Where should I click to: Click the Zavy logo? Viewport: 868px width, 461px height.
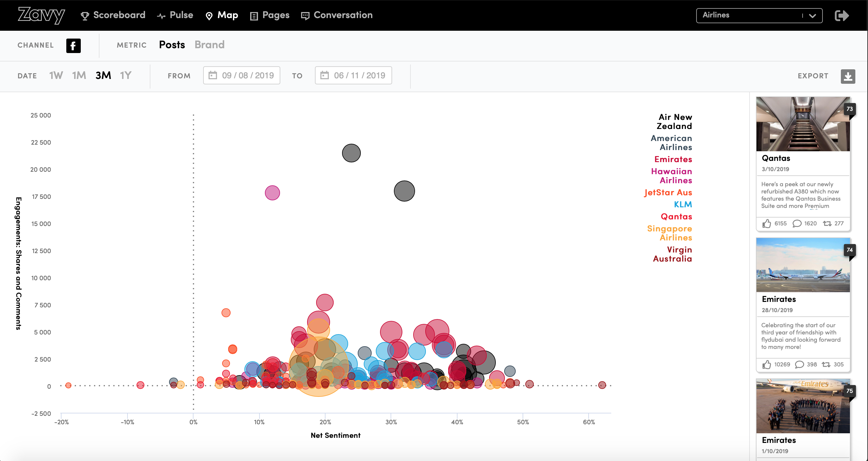pos(41,15)
